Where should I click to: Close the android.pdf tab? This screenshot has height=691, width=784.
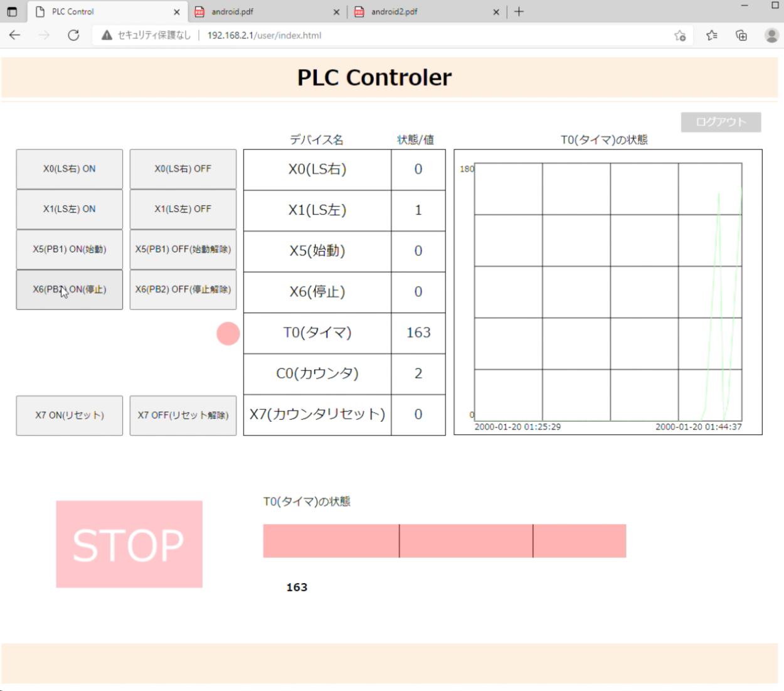[336, 12]
